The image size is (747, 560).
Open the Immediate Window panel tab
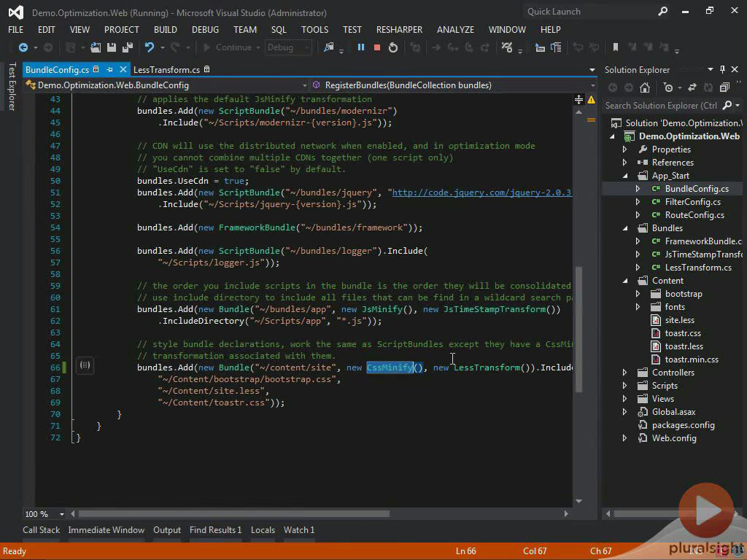point(107,530)
